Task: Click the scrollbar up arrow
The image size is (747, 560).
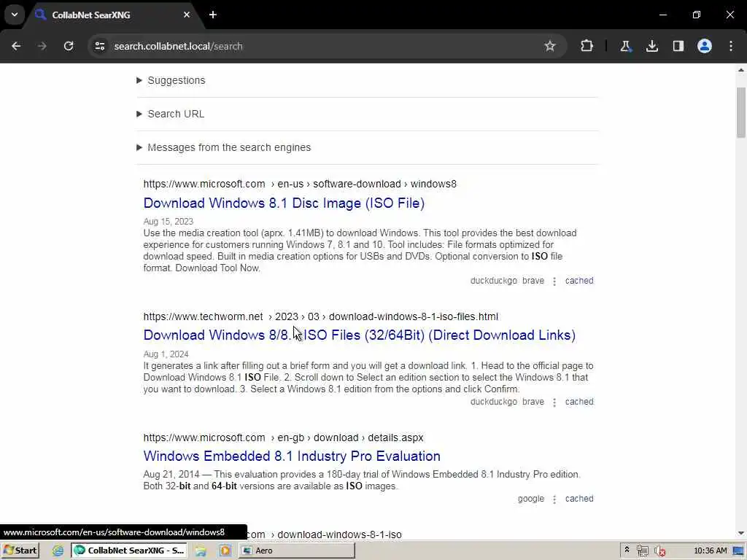Action: [x=741, y=70]
